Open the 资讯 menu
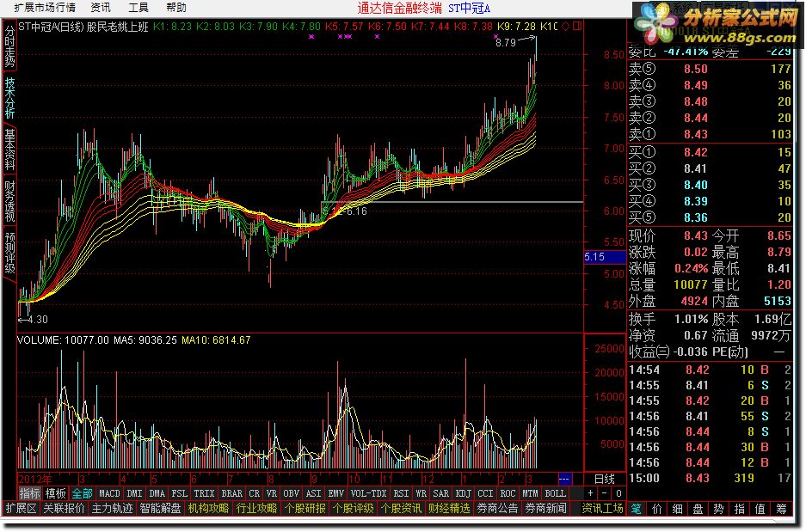This screenshot has width=806, height=532. [x=101, y=7]
